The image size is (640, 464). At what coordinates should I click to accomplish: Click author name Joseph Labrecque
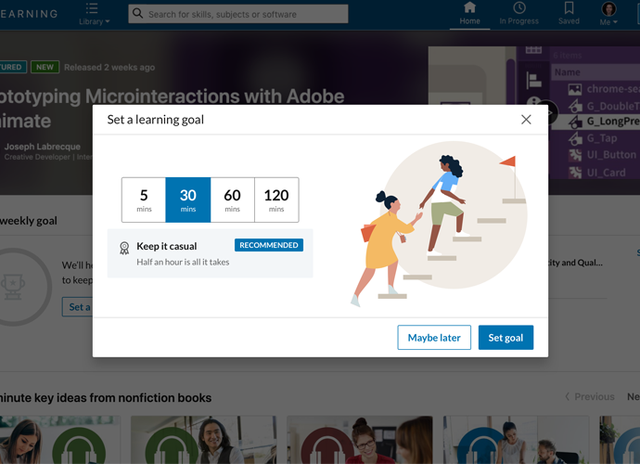tap(42, 147)
